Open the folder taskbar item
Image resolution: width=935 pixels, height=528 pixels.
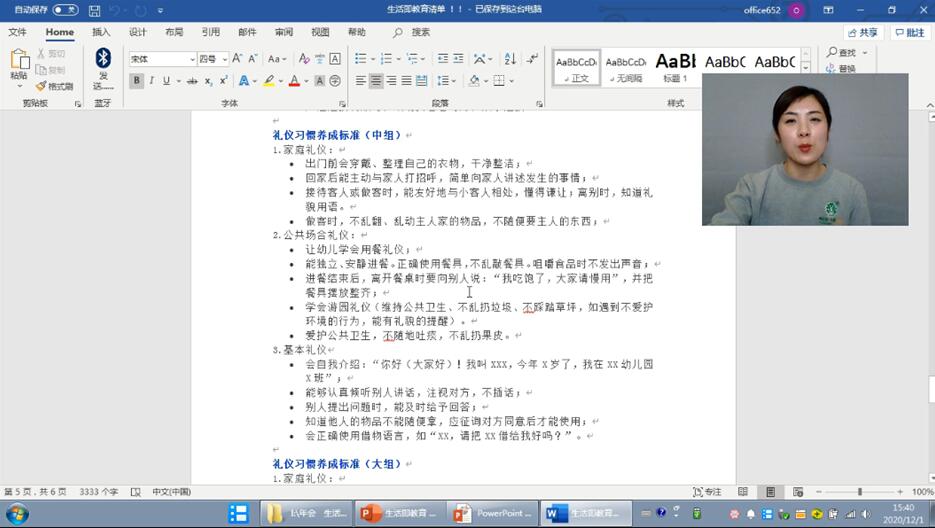point(305,514)
